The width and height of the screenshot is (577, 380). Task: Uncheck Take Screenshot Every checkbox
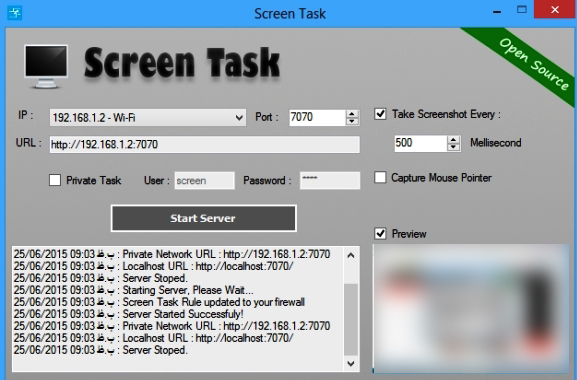coord(380,114)
